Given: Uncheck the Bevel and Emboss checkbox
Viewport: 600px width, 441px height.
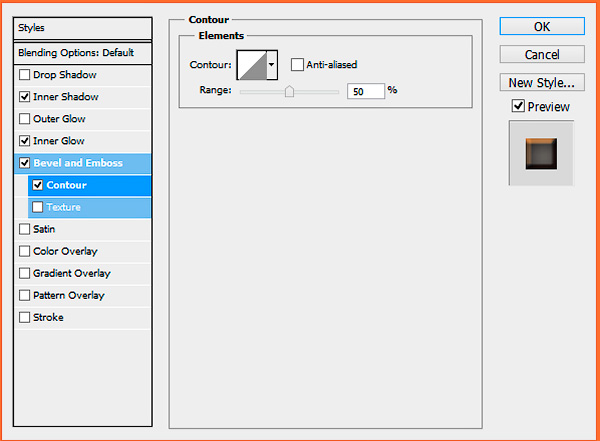Looking at the screenshot, I should pos(24,163).
